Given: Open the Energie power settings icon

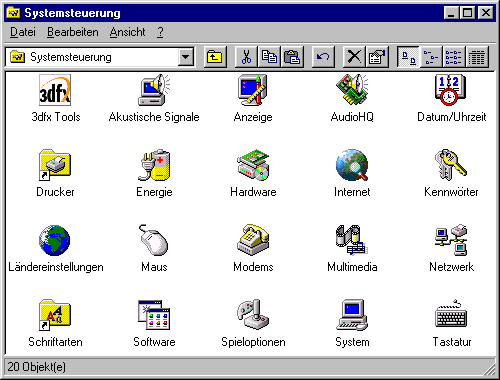Looking at the screenshot, I should point(154,165).
